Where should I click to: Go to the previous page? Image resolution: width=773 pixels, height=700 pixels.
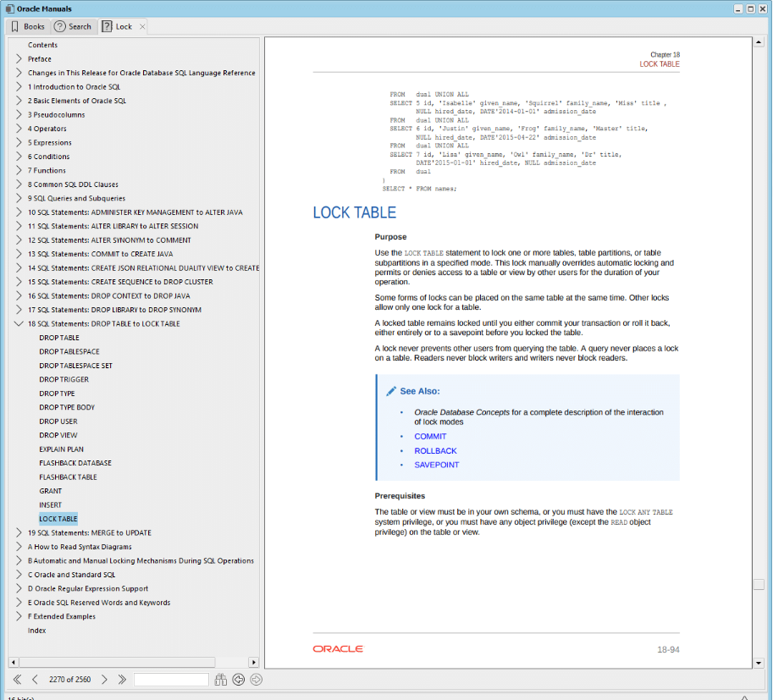click(35, 680)
